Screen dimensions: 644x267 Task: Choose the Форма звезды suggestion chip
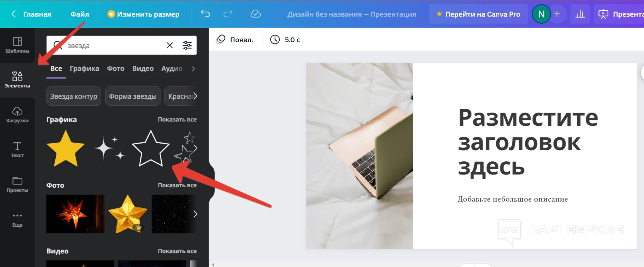[133, 96]
